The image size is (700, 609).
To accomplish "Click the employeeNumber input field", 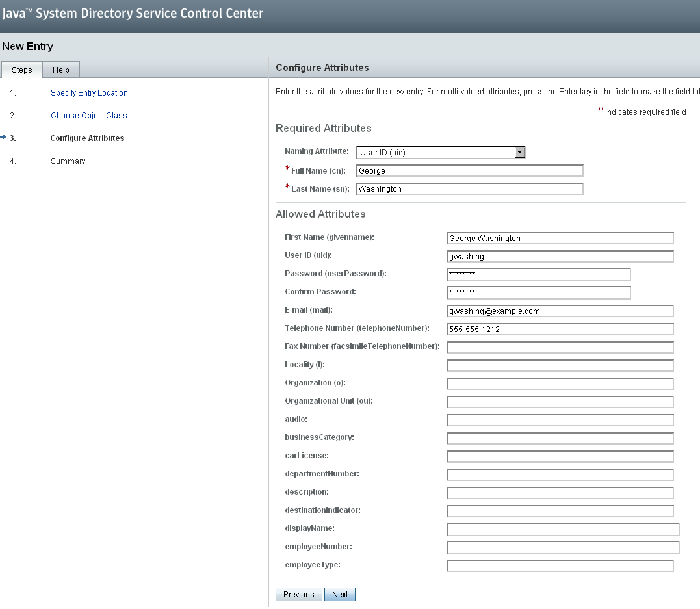I will pos(563,547).
